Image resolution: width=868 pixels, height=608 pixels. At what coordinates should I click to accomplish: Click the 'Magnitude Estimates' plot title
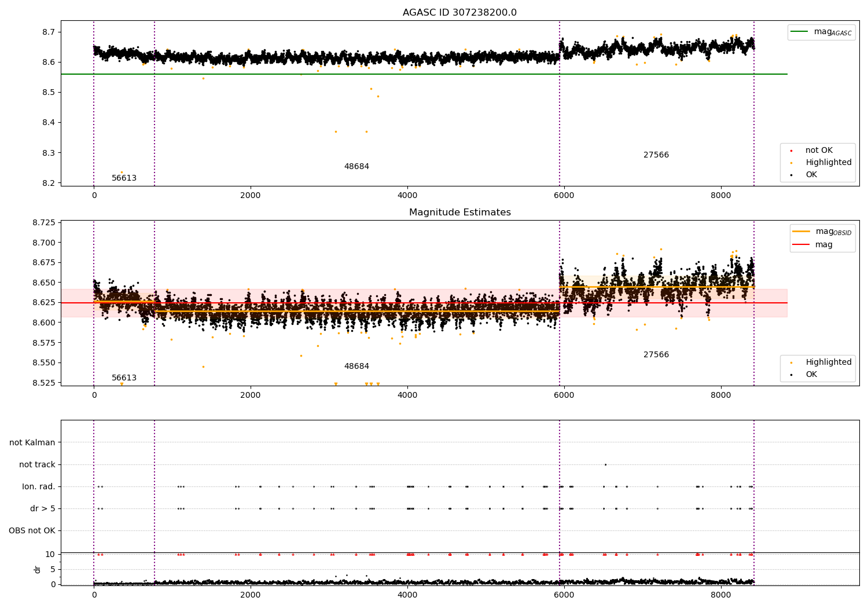coord(459,213)
